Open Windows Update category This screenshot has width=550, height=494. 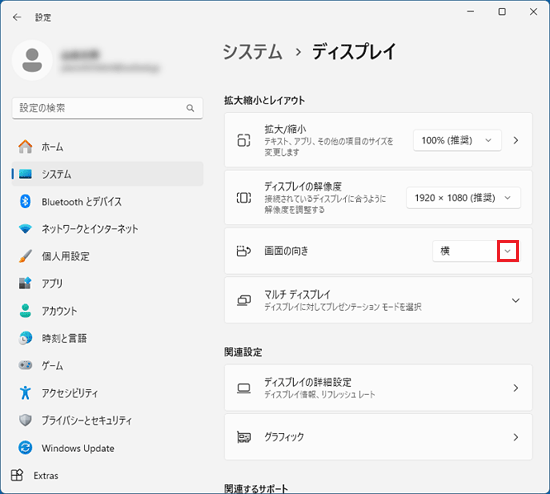pyautogui.click(x=108, y=448)
